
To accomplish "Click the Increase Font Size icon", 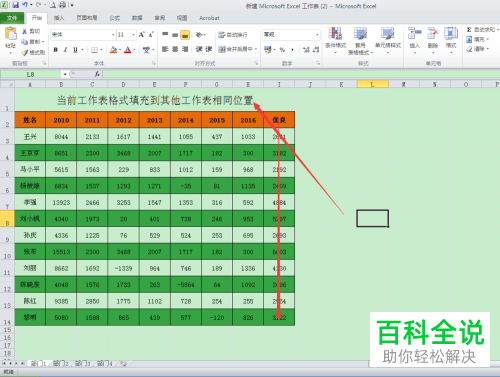I will coord(142,34).
